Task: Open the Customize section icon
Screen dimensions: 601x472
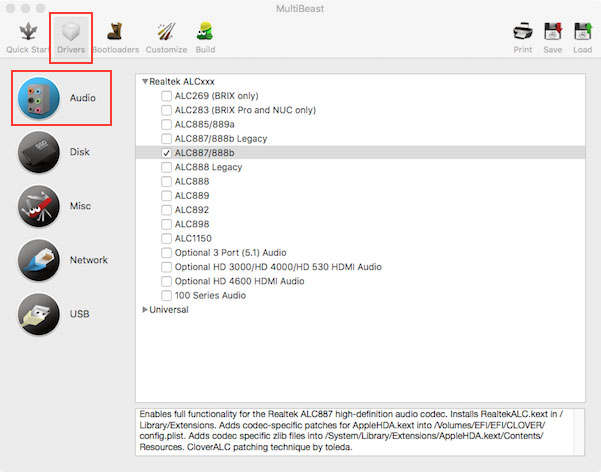Action: pos(166,31)
